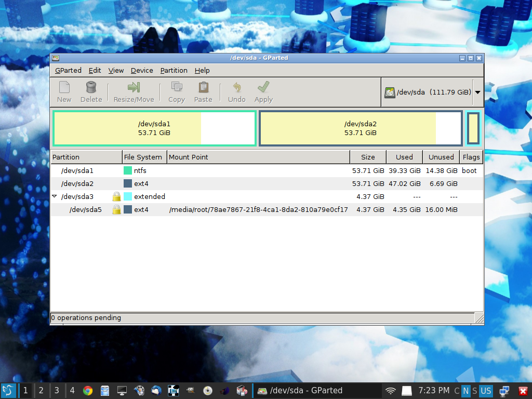Click the Apply green checkmark icon
Viewport: 532px width, 399px height.
263,87
